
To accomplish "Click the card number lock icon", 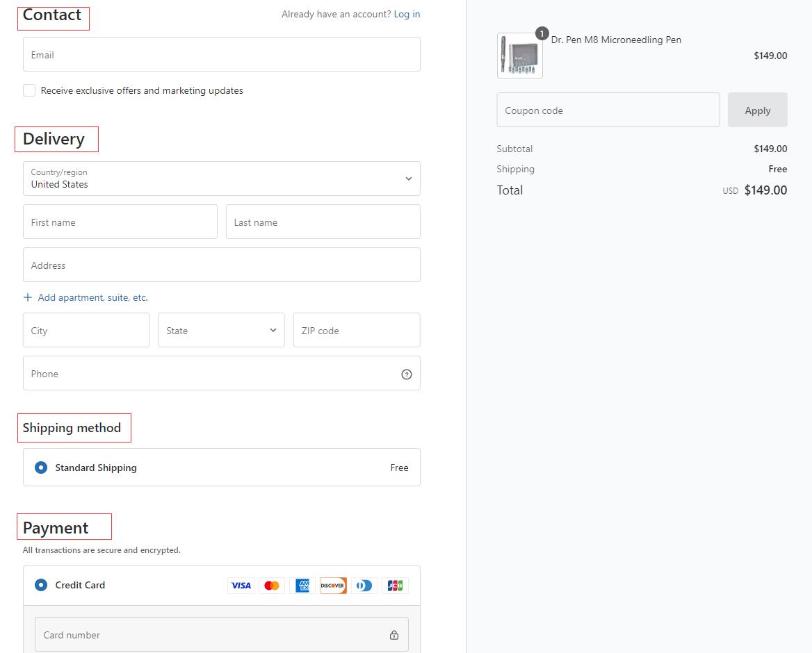I will (x=394, y=635).
